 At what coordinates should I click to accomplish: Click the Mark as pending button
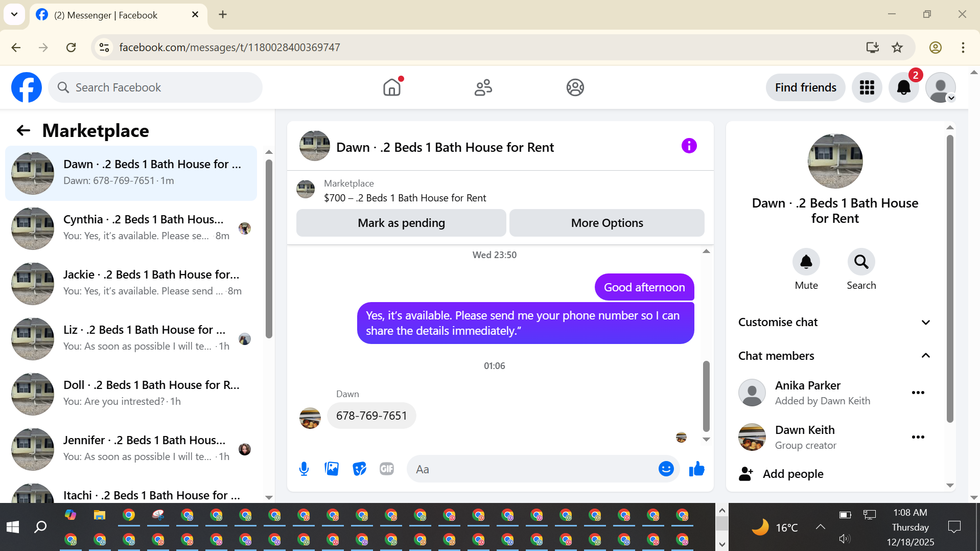(401, 223)
